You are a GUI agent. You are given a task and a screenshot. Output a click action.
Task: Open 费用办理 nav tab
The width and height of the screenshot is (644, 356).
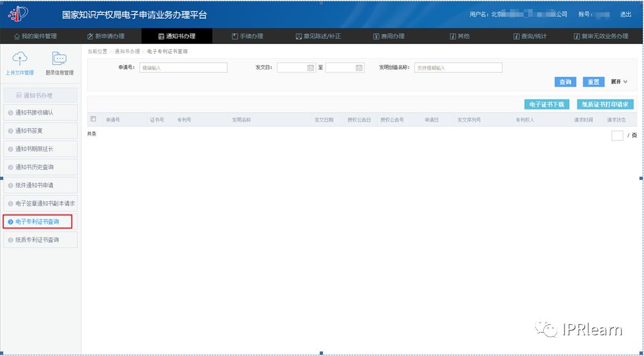[x=389, y=36]
